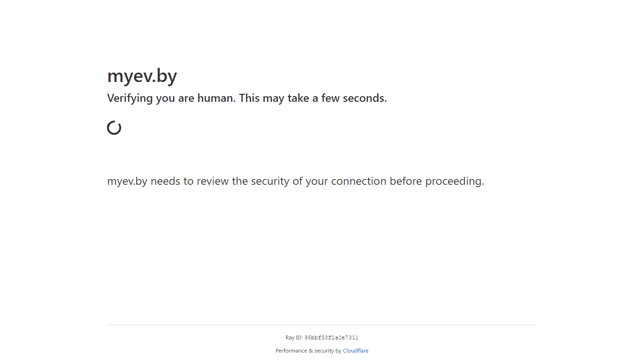This screenshot has height=362, width=644.
Task: Click the word "connection" in the paragraph
Action: (x=359, y=181)
